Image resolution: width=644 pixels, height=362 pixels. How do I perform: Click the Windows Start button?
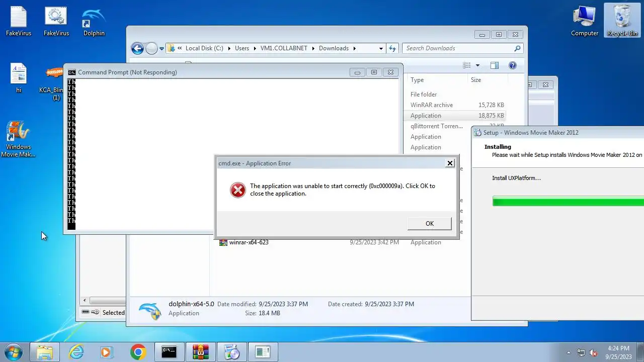pyautogui.click(x=13, y=352)
